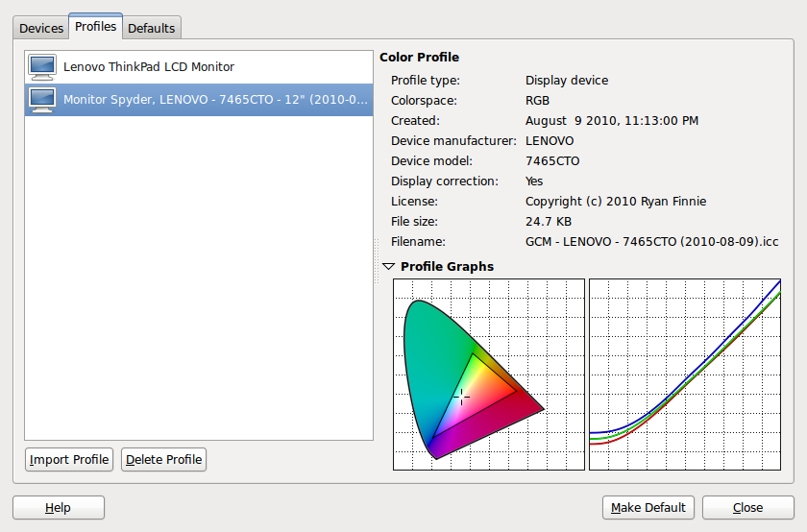Click the device model value 7465CTO

(x=552, y=161)
